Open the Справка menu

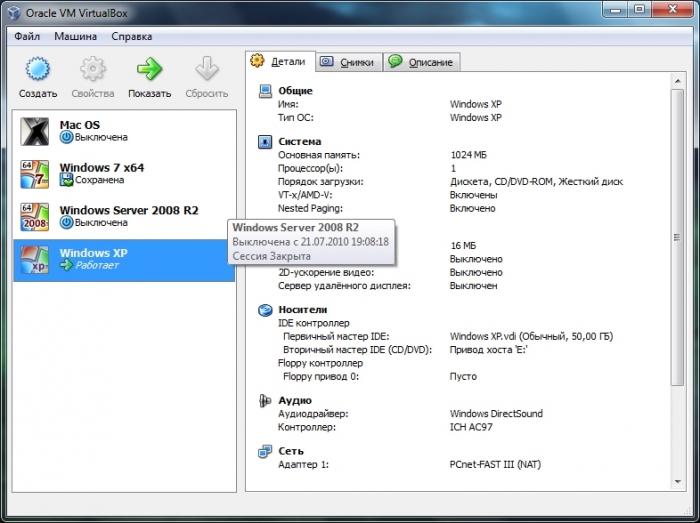(x=132, y=36)
